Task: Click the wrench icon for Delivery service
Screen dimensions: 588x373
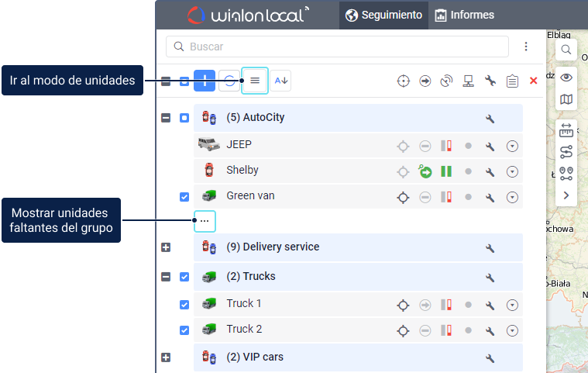Action: (490, 248)
